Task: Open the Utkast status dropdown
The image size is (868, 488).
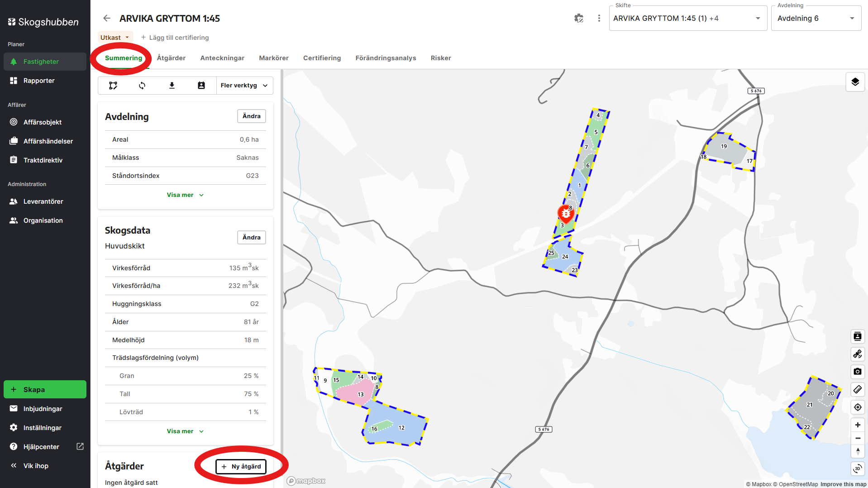Action: tap(115, 38)
